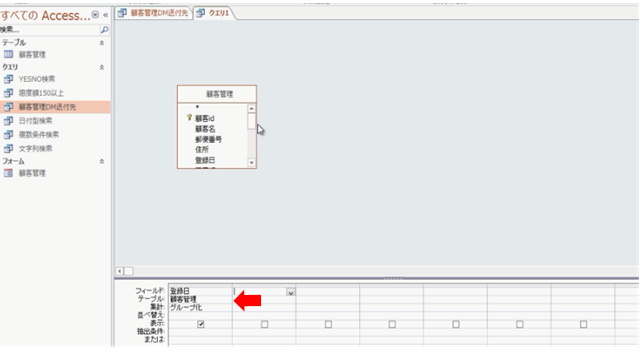Uncheck the 表示 checkbox for 登録日 column
This screenshot has height=360, width=640.
200,324
